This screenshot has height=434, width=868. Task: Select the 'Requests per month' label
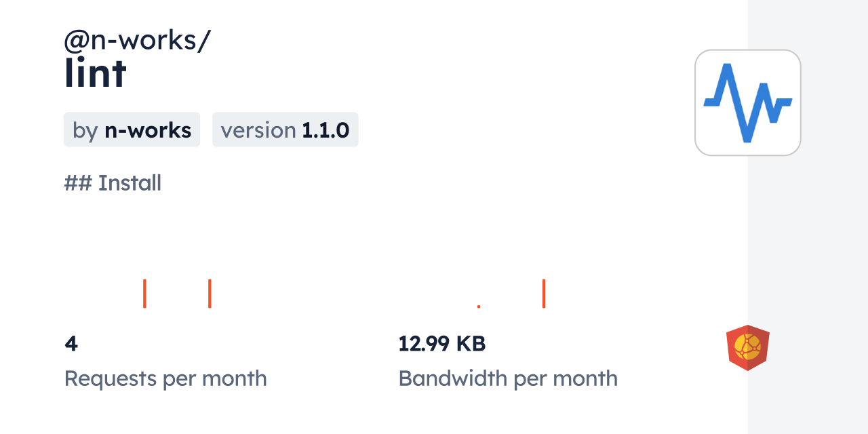pyautogui.click(x=165, y=378)
